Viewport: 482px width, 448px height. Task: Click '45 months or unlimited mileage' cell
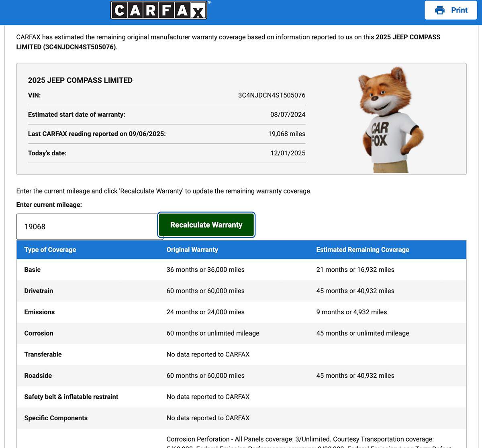(x=363, y=333)
